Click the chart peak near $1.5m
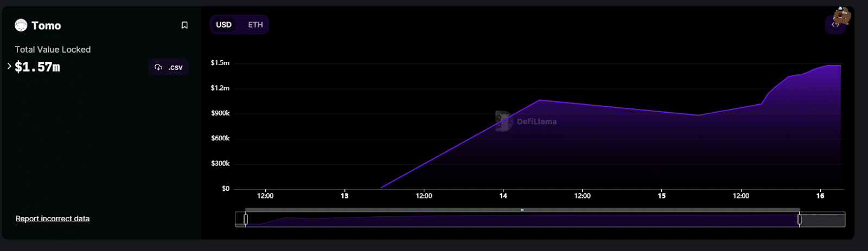Screen dimensions: 868x251 [x=830, y=66]
